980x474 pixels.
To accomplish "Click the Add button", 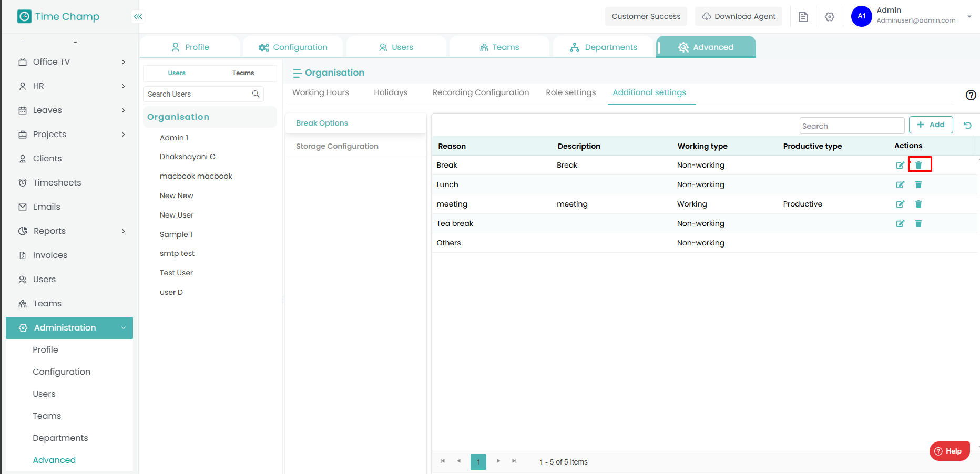I will 931,125.
